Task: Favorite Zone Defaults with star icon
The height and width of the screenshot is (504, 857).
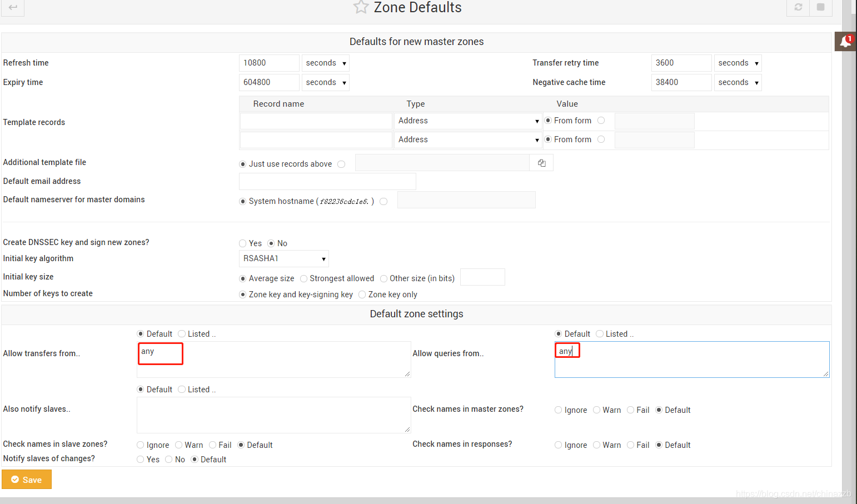Action: pyautogui.click(x=361, y=7)
